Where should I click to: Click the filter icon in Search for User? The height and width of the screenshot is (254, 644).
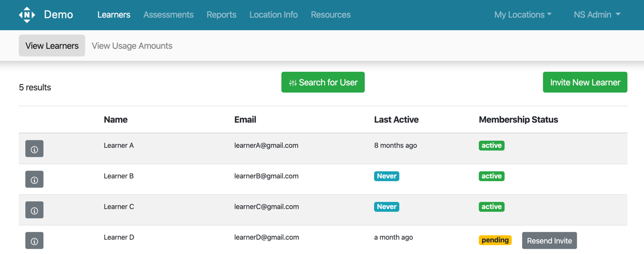pyautogui.click(x=292, y=83)
